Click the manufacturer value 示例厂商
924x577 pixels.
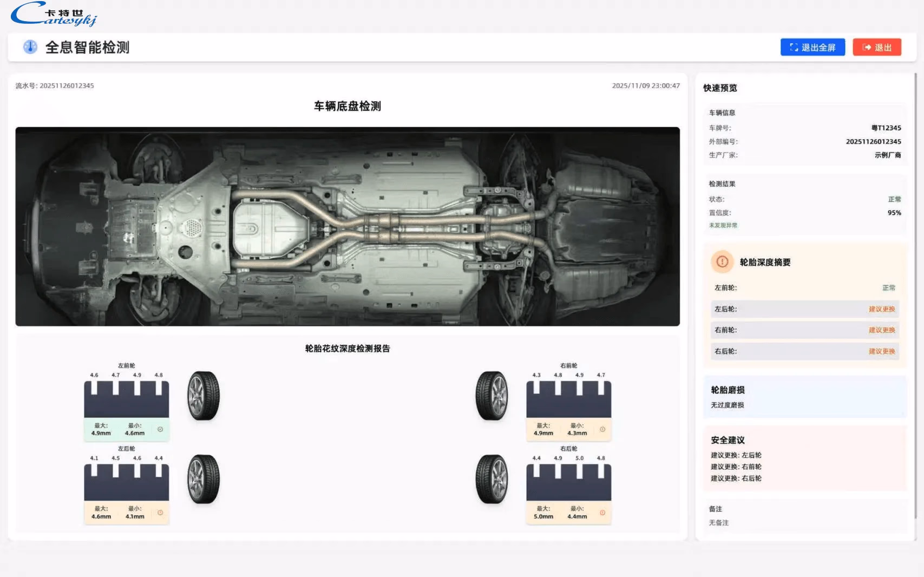pos(888,155)
